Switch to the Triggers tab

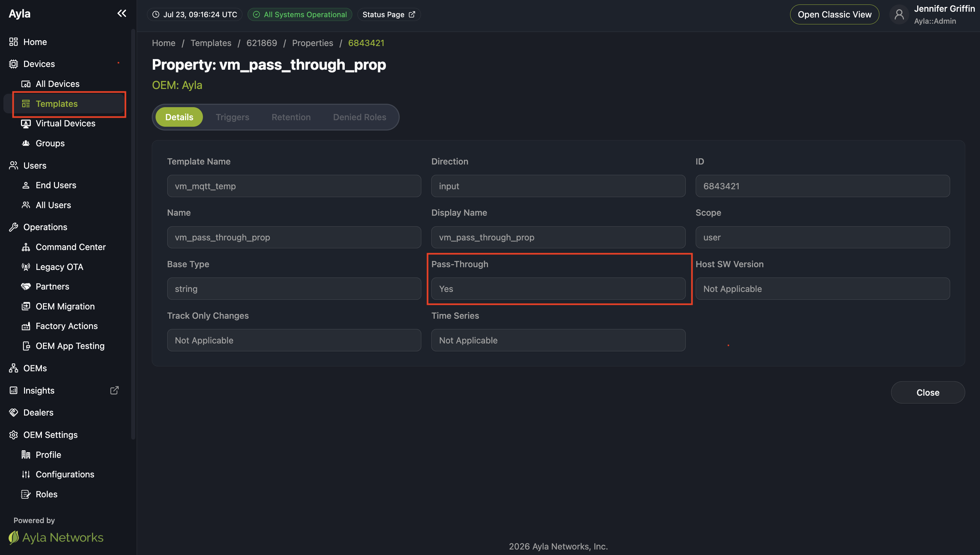[x=232, y=117]
